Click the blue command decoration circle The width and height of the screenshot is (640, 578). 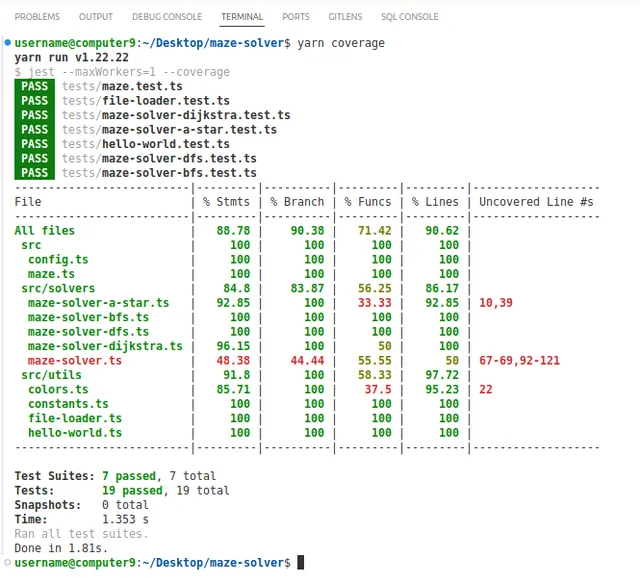[x=8, y=44]
